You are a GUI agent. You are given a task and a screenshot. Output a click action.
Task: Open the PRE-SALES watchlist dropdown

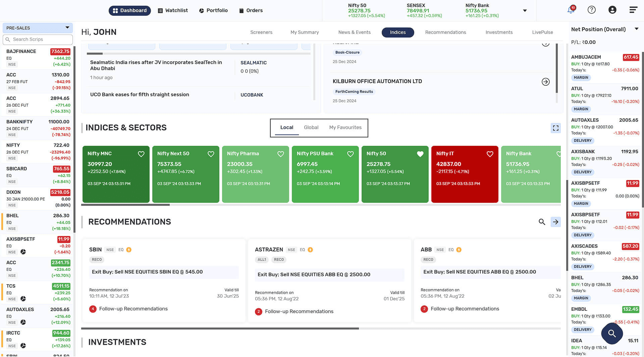(38, 28)
